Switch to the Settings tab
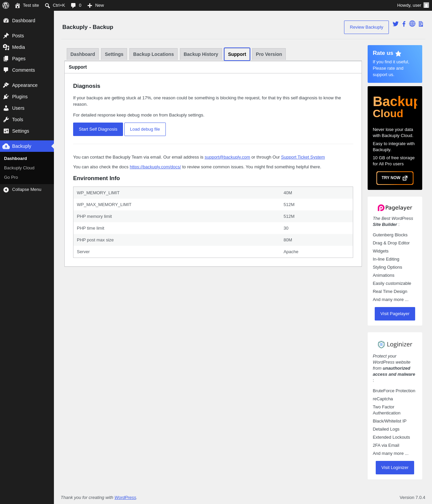Image resolution: width=432 pixels, height=504 pixels. tap(114, 54)
